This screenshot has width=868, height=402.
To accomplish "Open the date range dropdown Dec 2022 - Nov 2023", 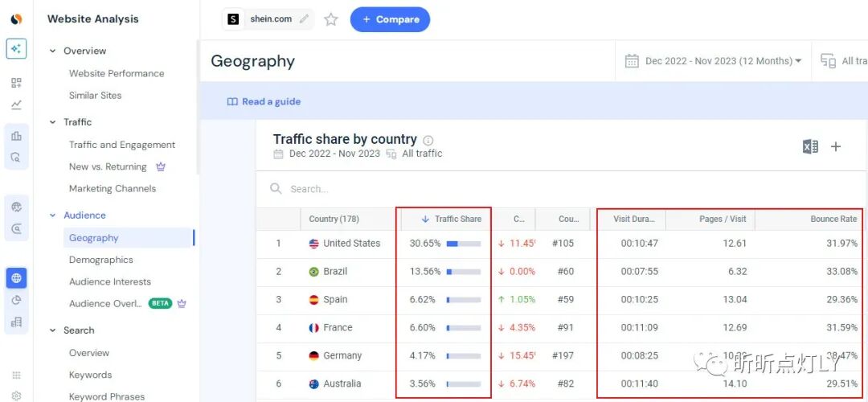I will (x=714, y=61).
